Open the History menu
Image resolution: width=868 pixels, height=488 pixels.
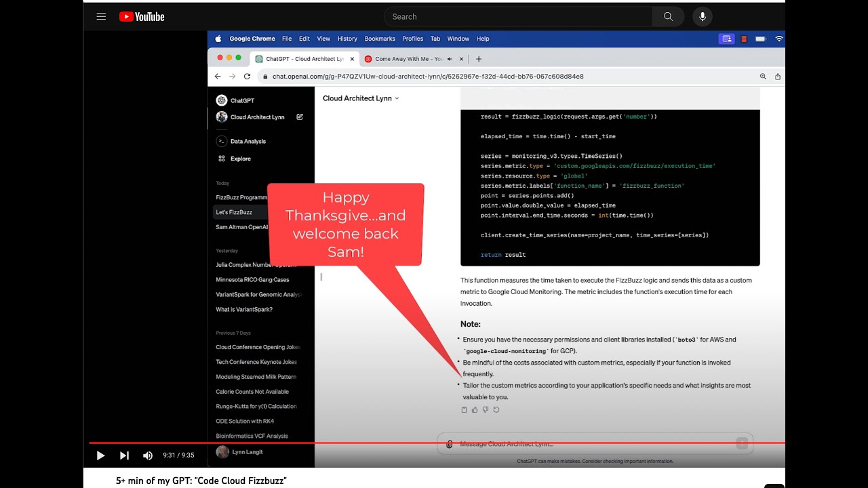click(x=347, y=39)
